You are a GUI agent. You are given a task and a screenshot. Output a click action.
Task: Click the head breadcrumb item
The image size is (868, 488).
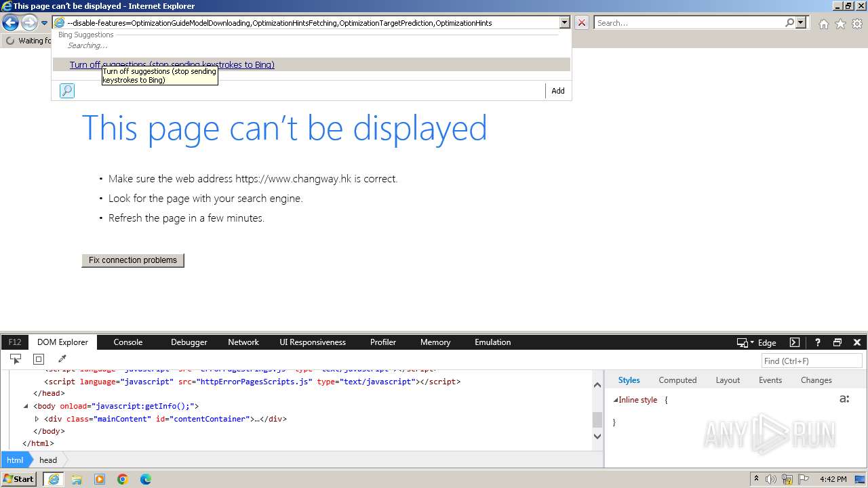click(48, 460)
